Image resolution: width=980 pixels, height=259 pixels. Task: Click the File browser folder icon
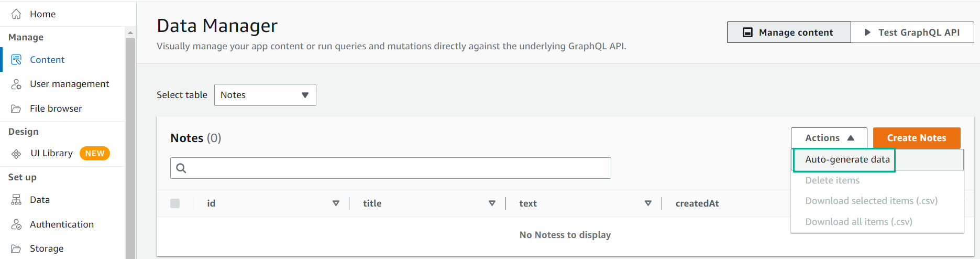coord(16,109)
